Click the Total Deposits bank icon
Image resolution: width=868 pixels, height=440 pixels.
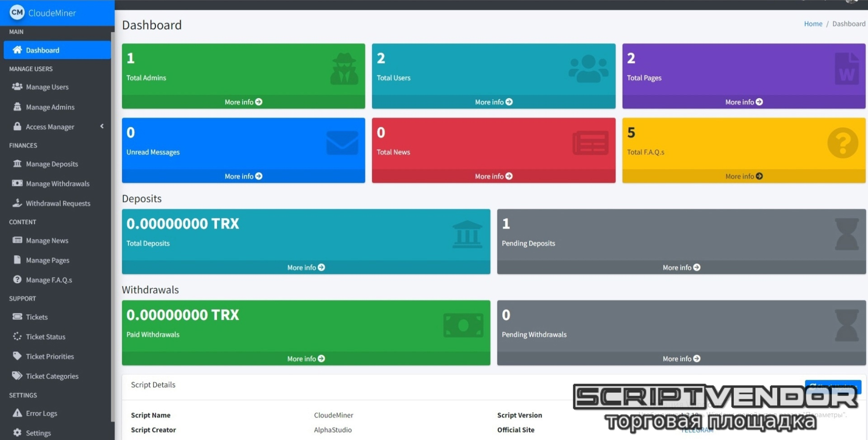pyautogui.click(x=467, y=234)
